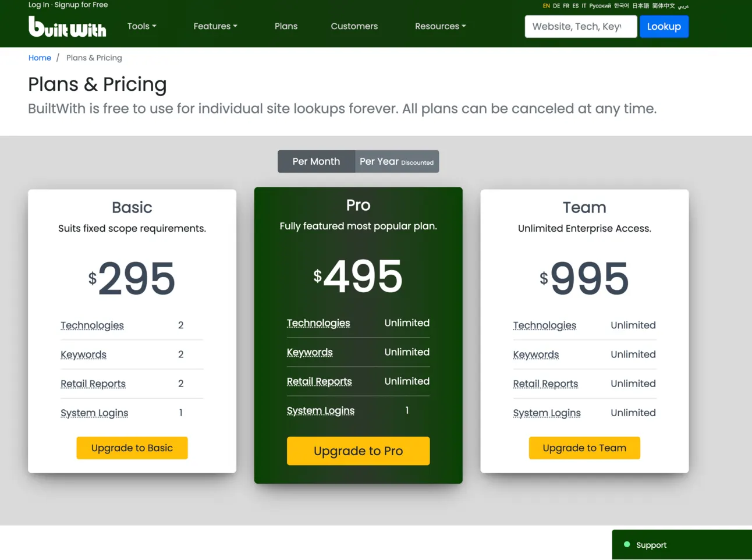Screen dimensions: 752x560
Task: Click Upgrade to Team button
Action: coord(584,448)
